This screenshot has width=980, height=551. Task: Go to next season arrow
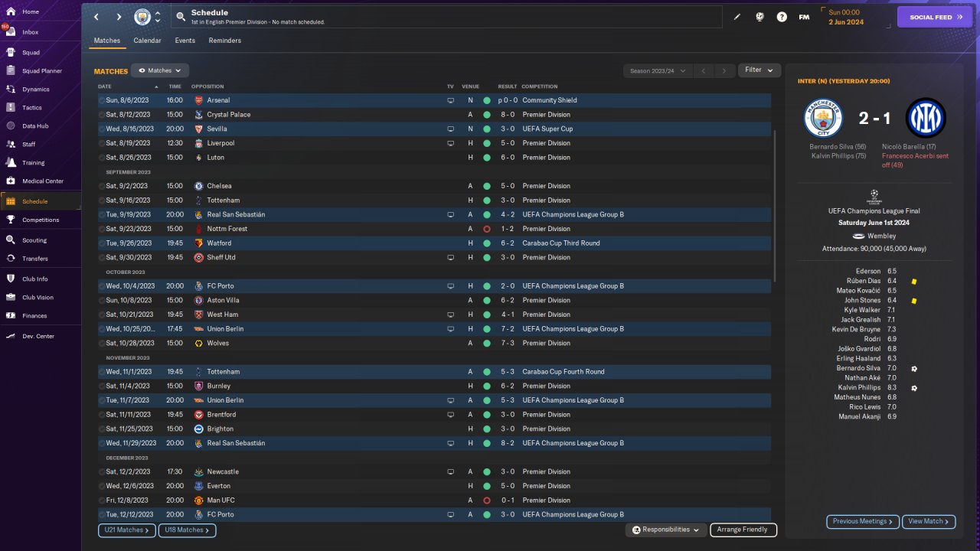point(724,70)
